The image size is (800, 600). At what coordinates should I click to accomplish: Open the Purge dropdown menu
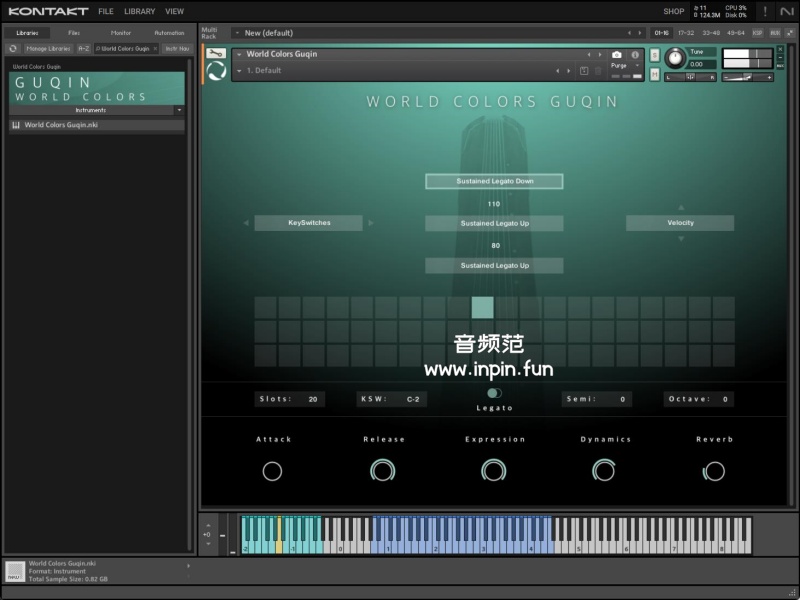pyautogui.click(x=620, y=66)
